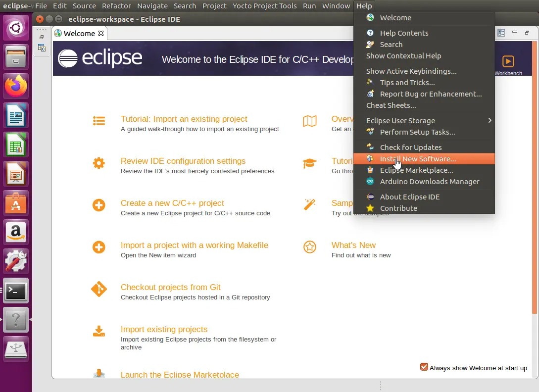539x392 pixels.
Task: Click the Create a new C/C++ project plus icon
Action: click(99, 205)
